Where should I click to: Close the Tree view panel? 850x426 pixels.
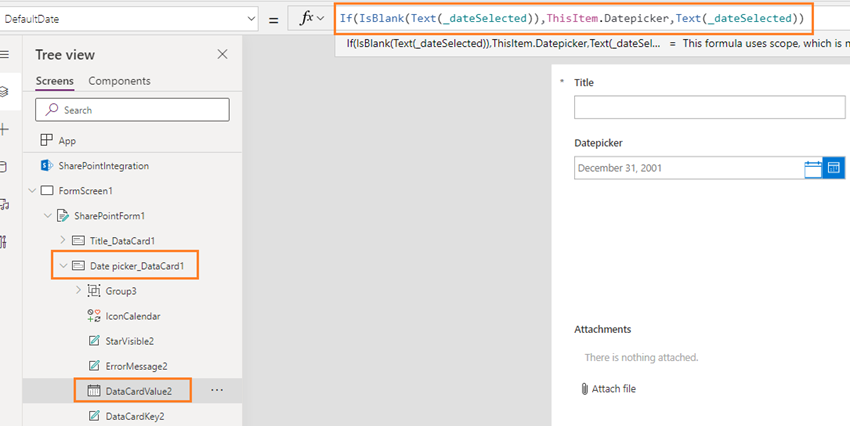(x=222, y=54)
